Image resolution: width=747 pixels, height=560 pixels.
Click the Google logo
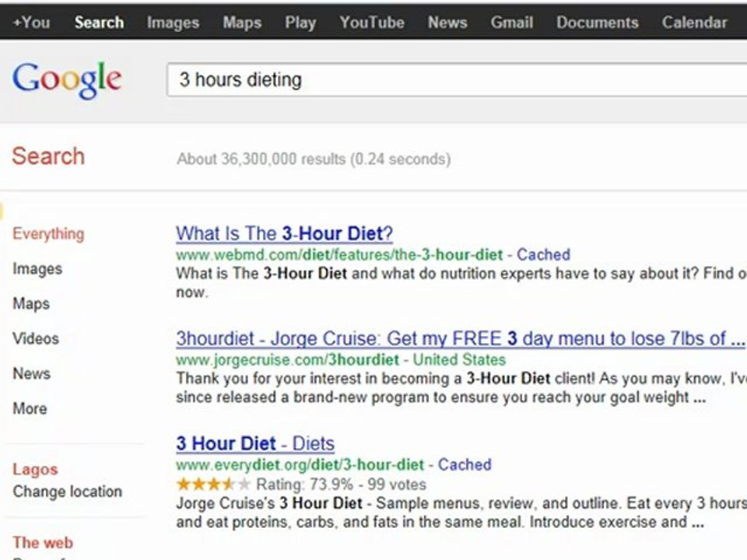(x=67, y=79)
